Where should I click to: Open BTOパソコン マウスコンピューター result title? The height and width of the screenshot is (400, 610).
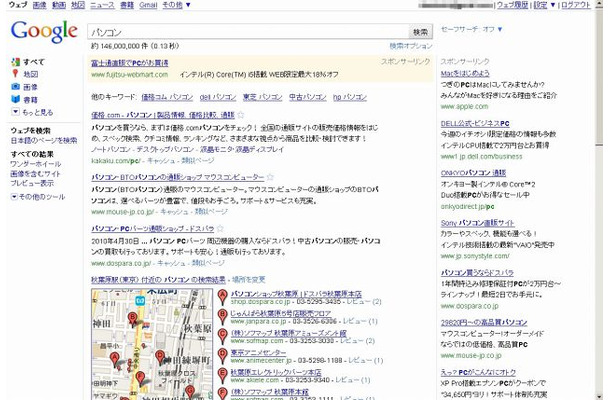[x=178, y=177]
